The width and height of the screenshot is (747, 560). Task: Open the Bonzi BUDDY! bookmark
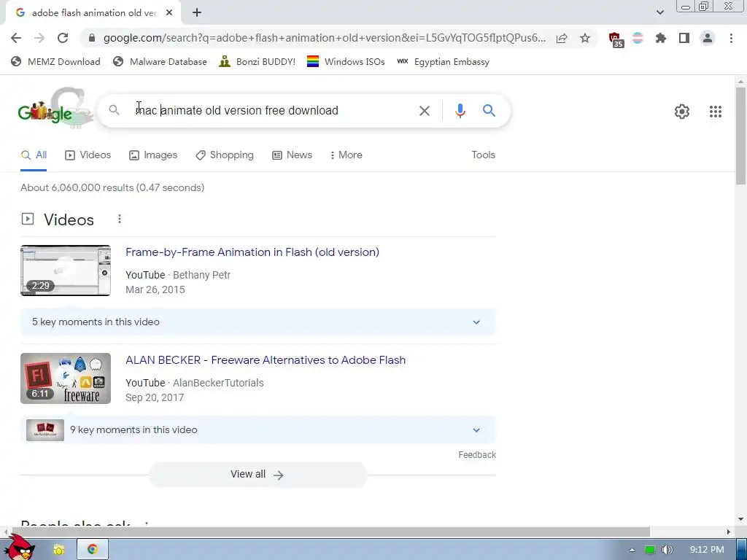[258, 61]
